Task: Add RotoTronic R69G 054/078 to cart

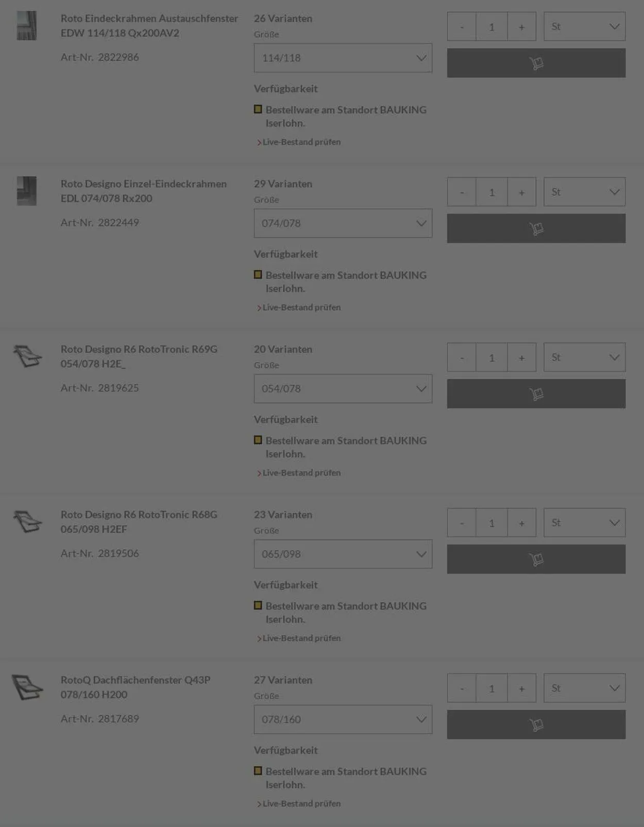Action: coord(536,394)
